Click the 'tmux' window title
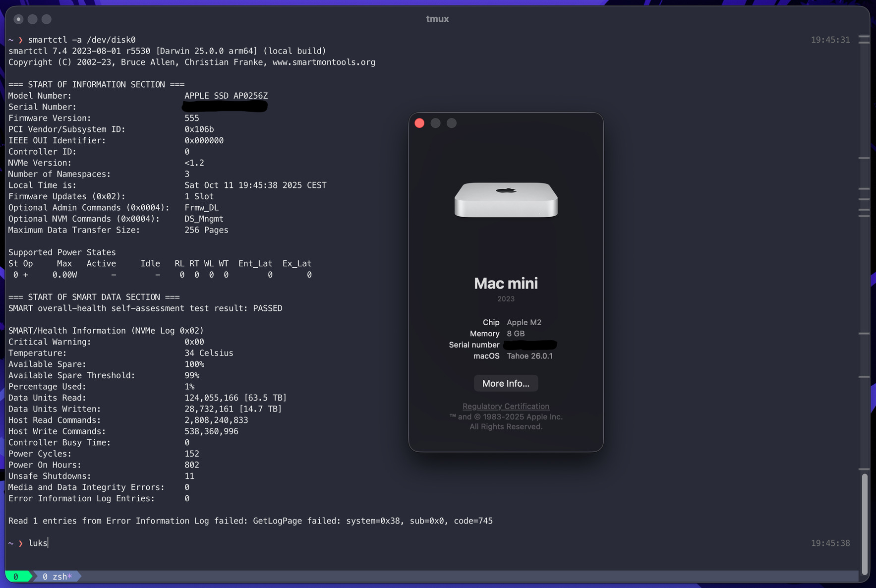The image size is (876, 588). click(437, 19)
